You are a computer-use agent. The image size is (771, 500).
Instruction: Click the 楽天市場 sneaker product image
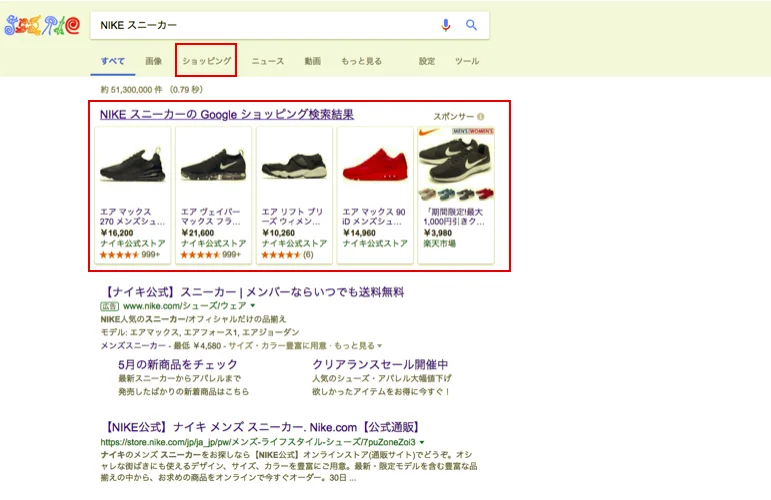(x=456, y=165)
